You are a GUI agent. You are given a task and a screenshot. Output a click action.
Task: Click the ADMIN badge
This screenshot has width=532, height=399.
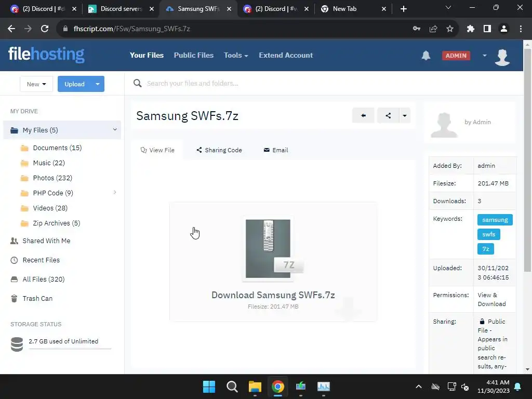click(x=456, y=55)
